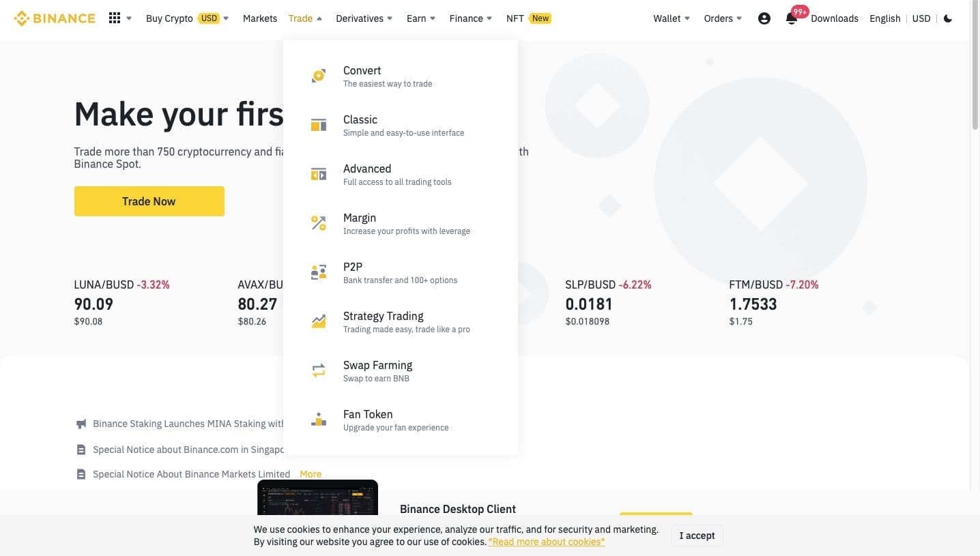Open the Buy Crypto USD dropdown
Screen dimensions: 980x556
[187, 18]
